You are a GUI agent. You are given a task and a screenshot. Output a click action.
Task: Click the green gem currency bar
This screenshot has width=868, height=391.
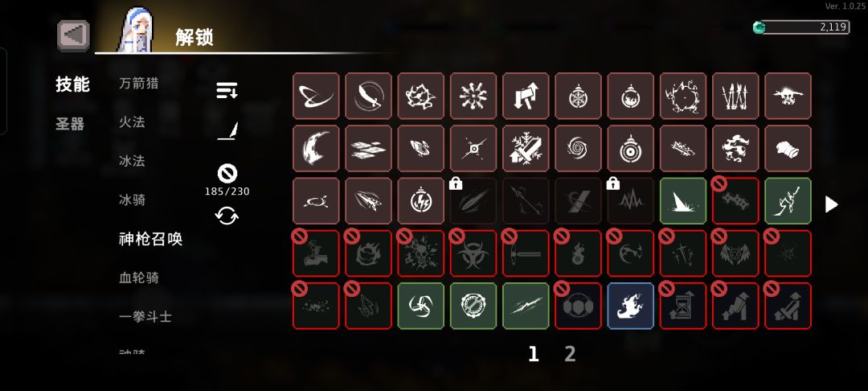801,27
